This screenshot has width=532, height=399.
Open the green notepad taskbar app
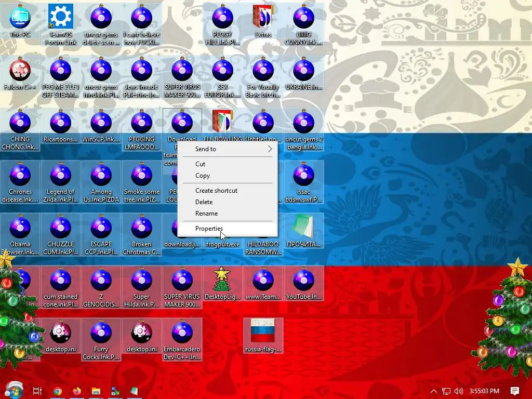tap(135, 391)
